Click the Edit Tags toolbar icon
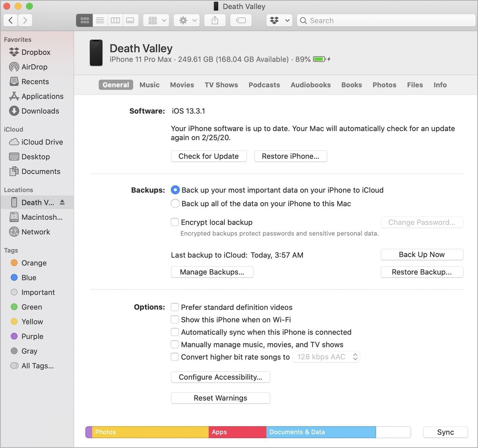The height and width of the screenshot is (448, 478). pyautogui.click(x=241, y=21)
